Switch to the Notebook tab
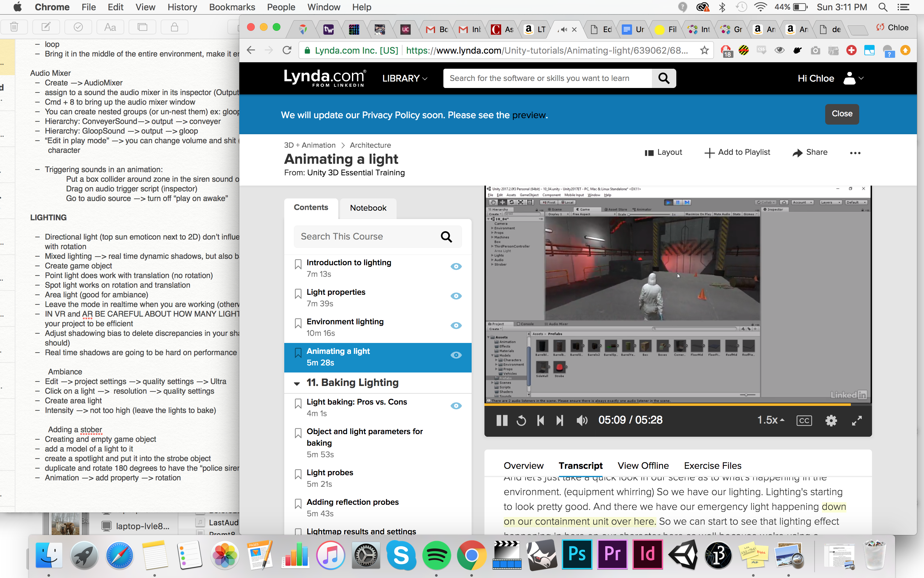 [368, 208]
